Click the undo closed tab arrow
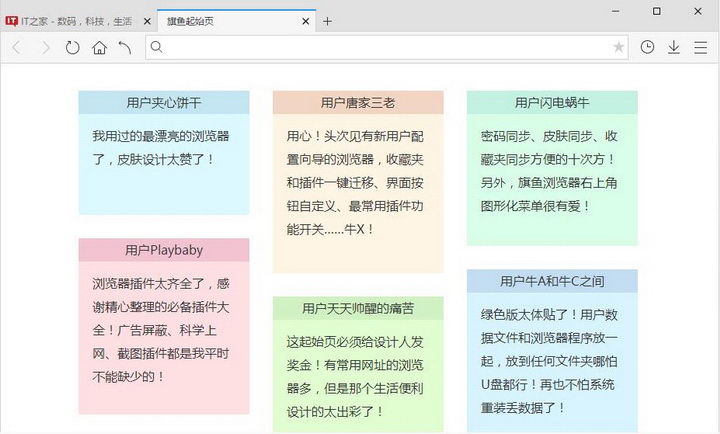This screenshot has height=434, width=720. (x=125, y=47)
